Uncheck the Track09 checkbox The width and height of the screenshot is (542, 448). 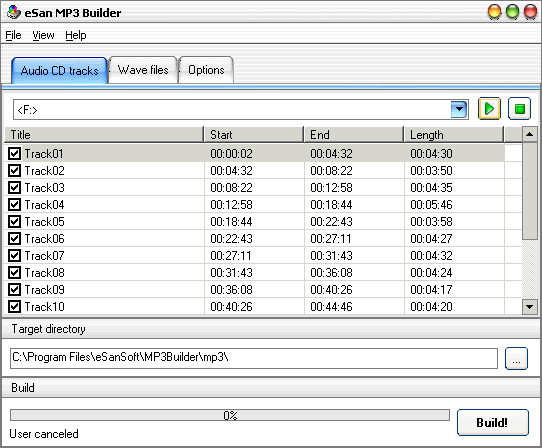click(x=14, y=289)
